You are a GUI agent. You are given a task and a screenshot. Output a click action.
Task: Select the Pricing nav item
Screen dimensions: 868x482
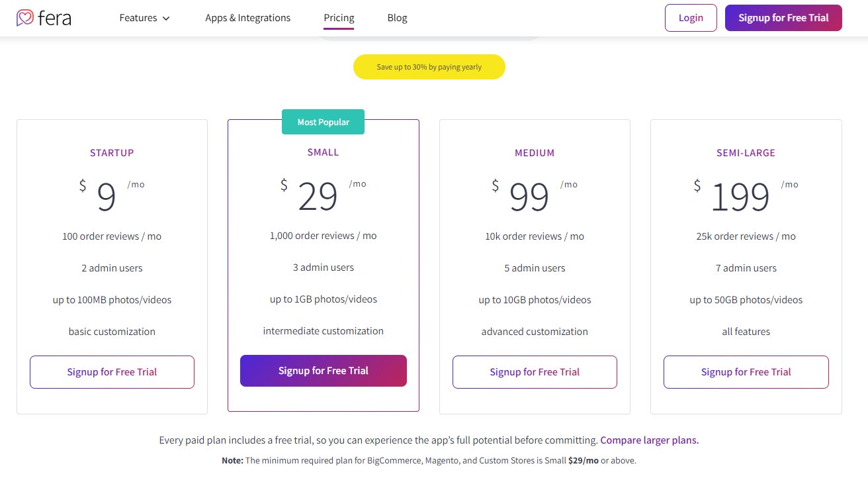[339, 18]
